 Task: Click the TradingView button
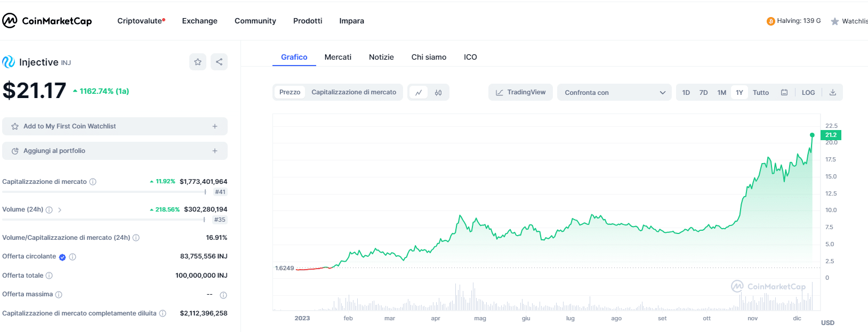[520, 92]
